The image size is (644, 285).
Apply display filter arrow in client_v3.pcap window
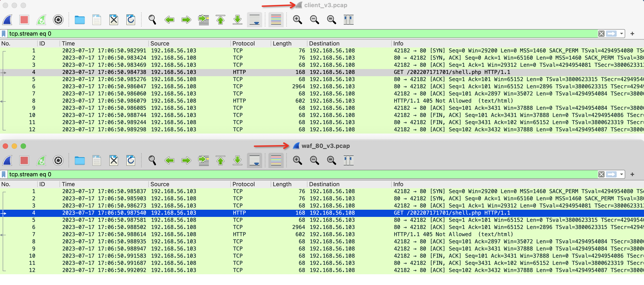(611, 34)
